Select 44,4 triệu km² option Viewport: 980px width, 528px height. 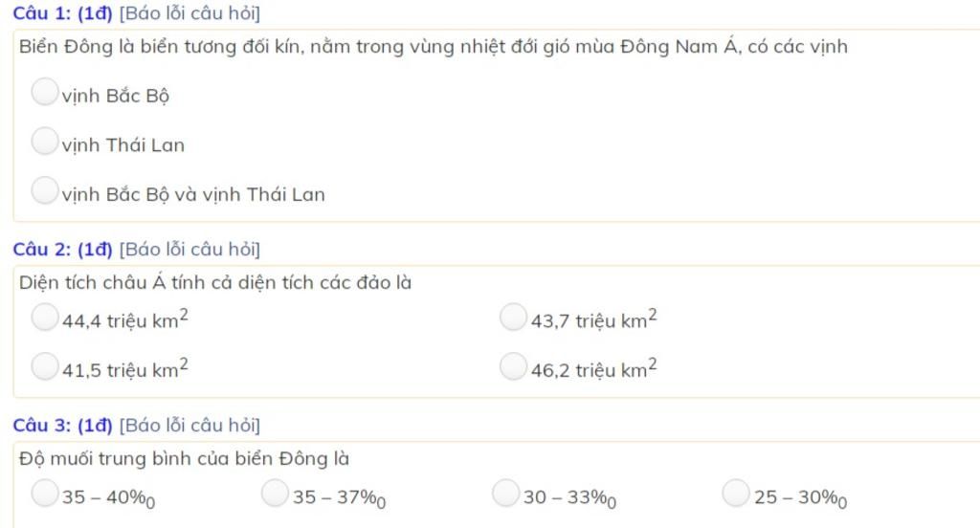(44, 317)
